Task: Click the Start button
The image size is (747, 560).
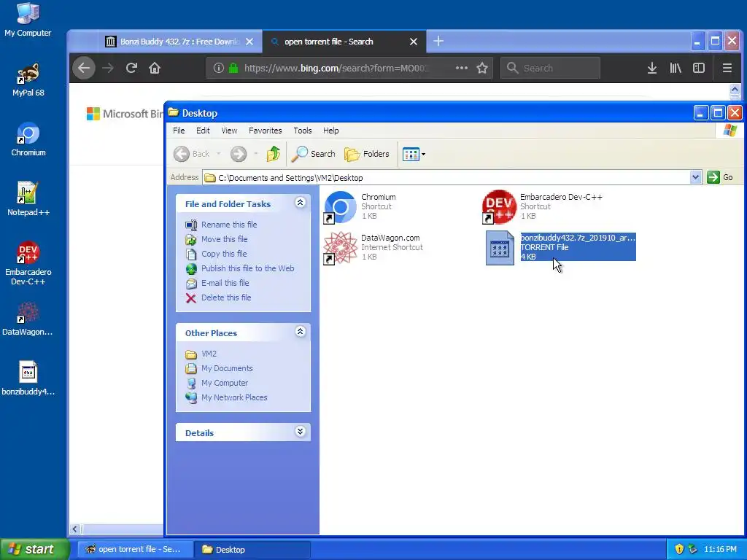Action: tap(35, 550)
